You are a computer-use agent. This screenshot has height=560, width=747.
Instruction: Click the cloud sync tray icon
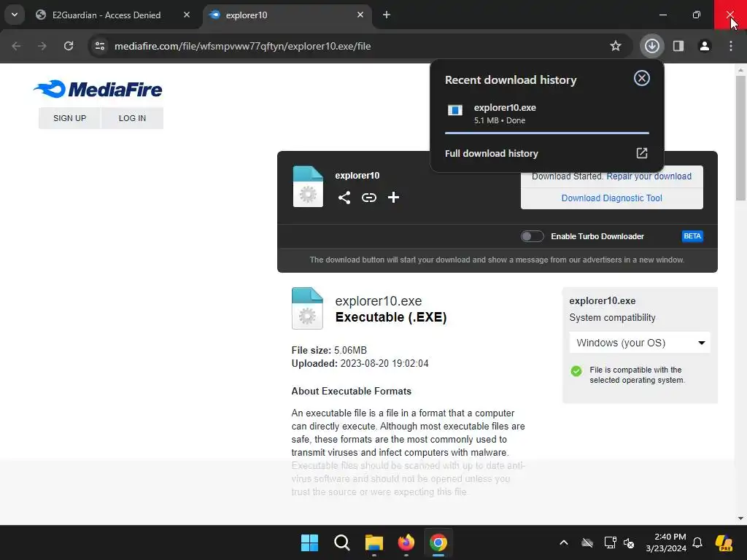click(x=587, y=542)
